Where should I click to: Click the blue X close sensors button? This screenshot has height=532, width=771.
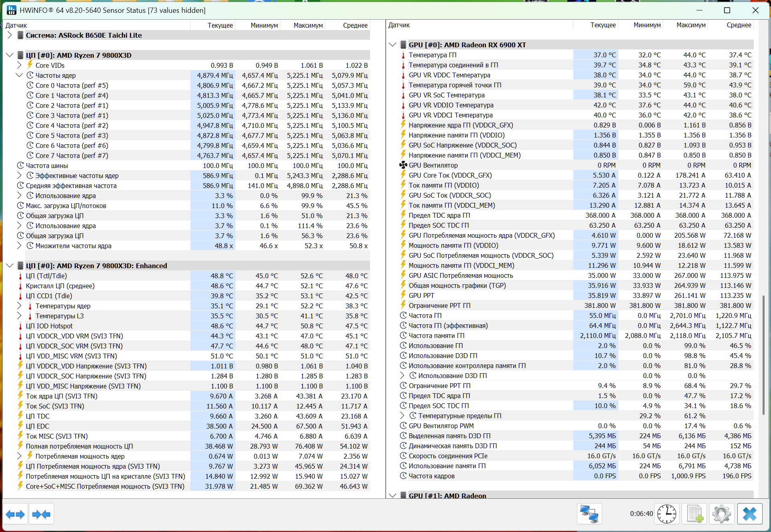click(750, 514)
